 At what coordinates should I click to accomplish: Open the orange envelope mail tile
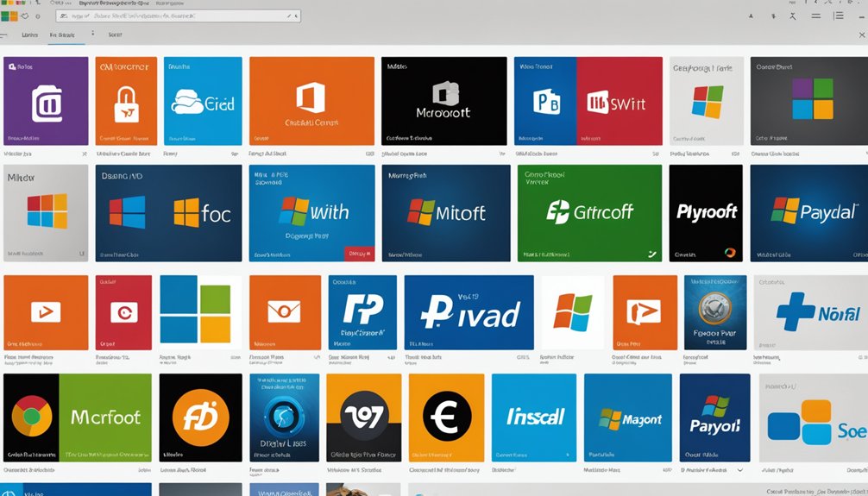tap(285, 312)
